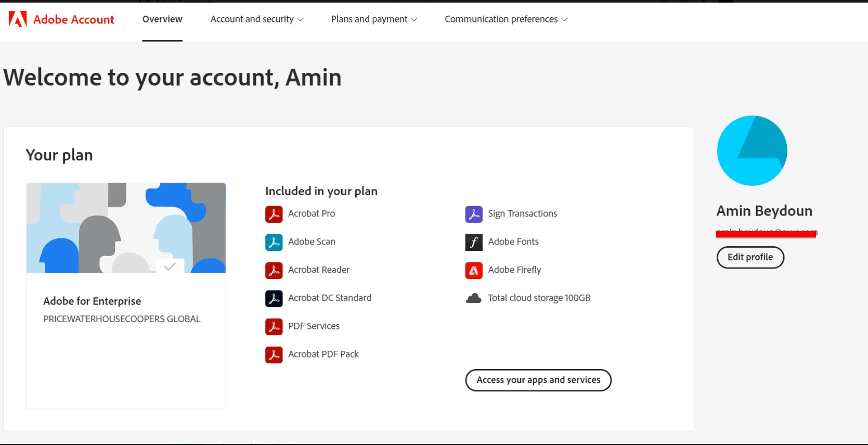The image size is (868, 445).
Task: Click the Plans and payment chevron arrow
Action: tap(414, 20)
